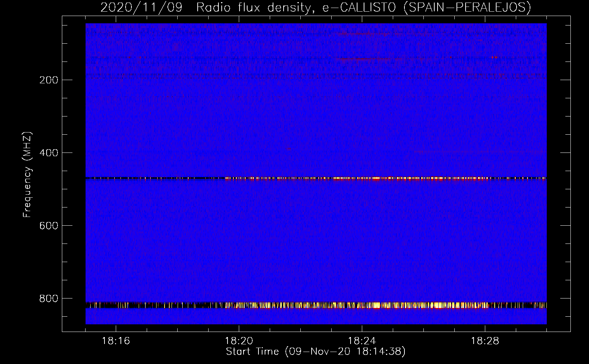This screenshot has width=589, height=364.
Task: Click the 600 frequency tick label
Action: 48,226
